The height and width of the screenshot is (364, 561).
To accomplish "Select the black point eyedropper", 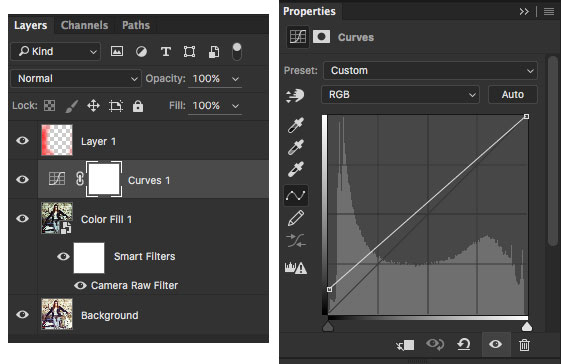I will (x=296, y=125).
